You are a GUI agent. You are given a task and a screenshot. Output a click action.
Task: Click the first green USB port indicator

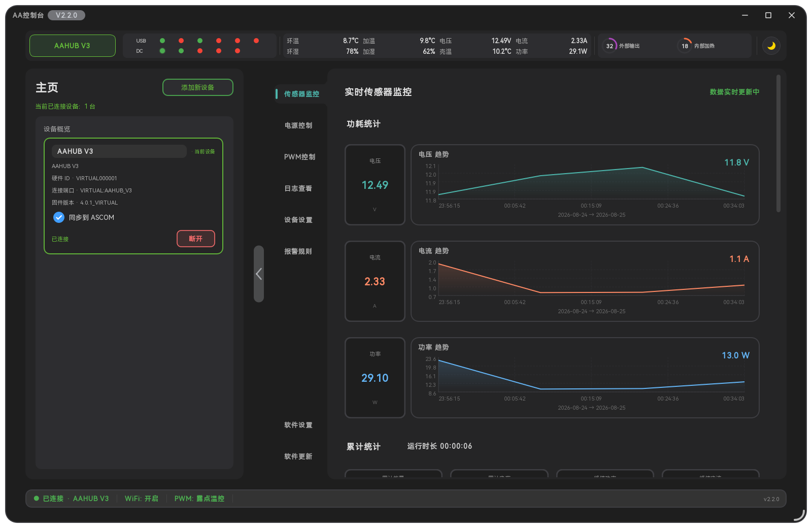162,41
